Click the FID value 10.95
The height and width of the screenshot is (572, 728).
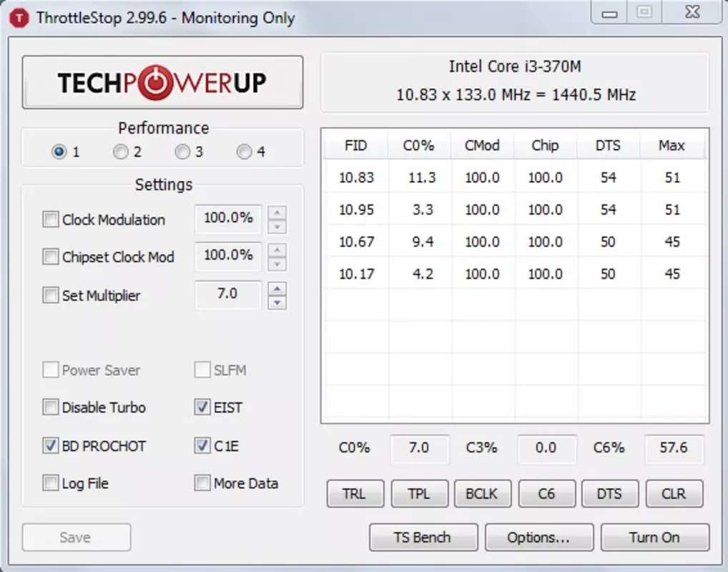point(356,209)
